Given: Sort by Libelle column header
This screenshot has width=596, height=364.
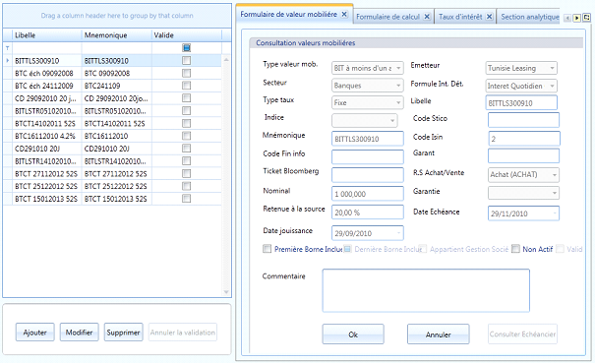Looking at the screenshot, I should click(47, 35).
